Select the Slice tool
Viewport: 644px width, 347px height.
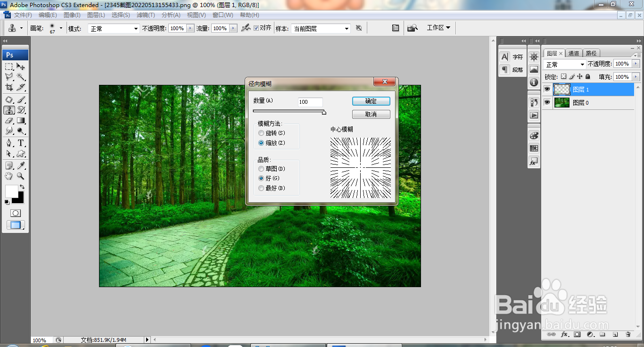coord(21,87)
